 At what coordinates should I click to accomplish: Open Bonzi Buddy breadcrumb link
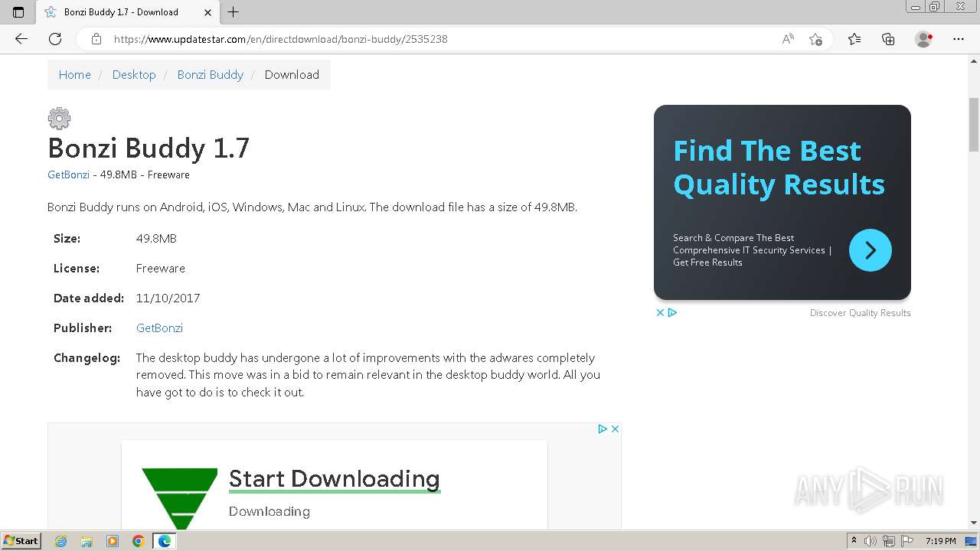210,74
